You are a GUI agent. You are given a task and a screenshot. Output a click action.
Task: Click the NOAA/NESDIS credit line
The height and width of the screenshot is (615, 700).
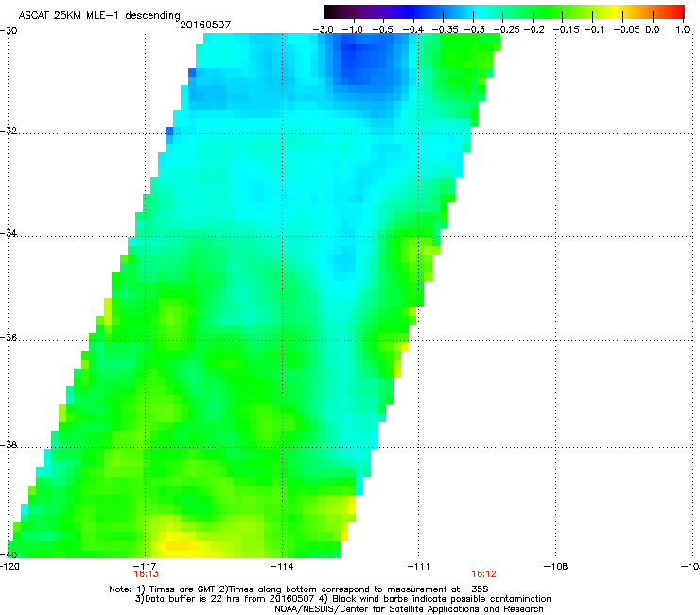tap(409, 609)
